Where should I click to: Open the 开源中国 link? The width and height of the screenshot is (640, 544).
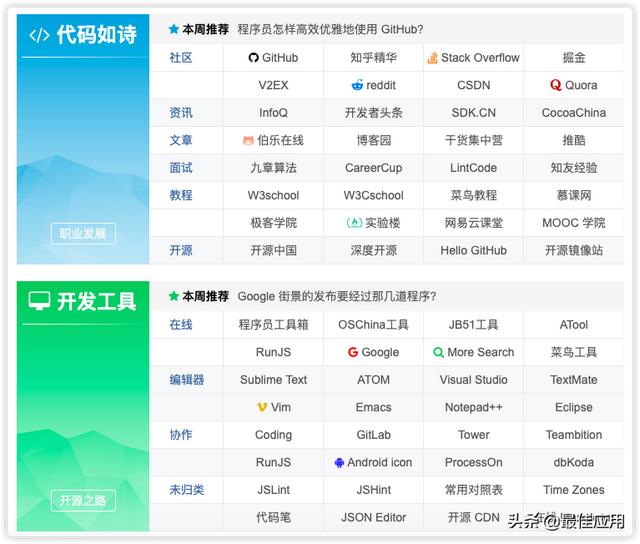tap(273, 250)
